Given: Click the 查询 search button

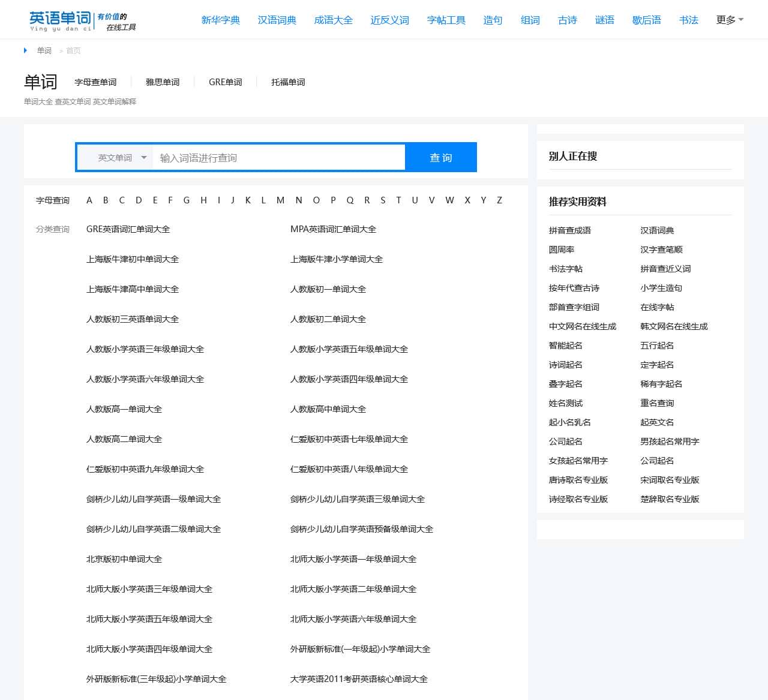Looking at the screenshot, I should pos(441,157).
